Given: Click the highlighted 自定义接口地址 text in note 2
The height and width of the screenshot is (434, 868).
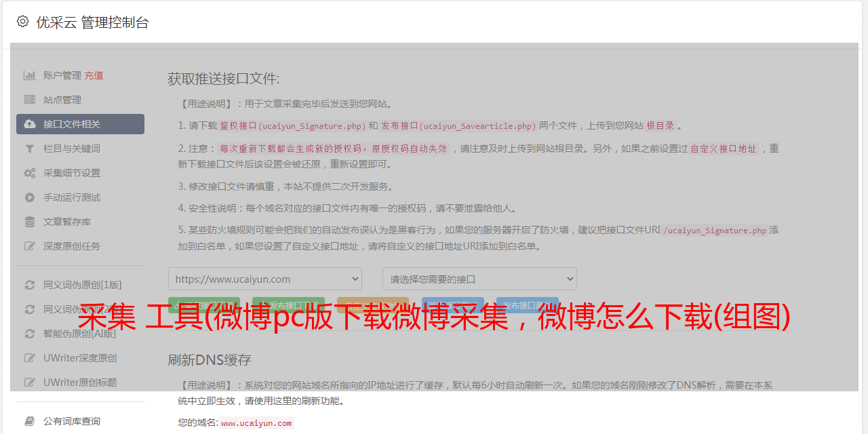Looking at the screenshot, I should (x=724, y=149).
